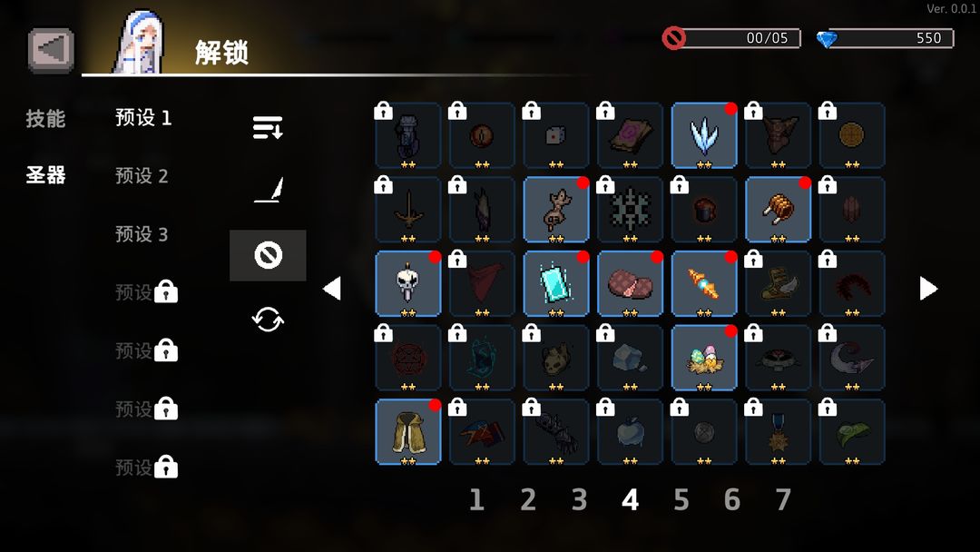The height and width of the screenshot is (552, 980).
Task: Jump to page 6
Action: pyautogui.click(x=732, y=499)
